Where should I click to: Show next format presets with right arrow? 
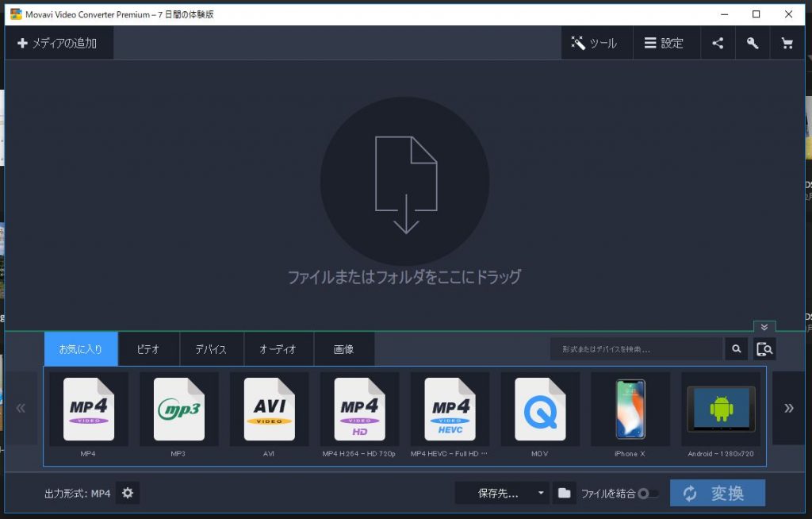click(x=788, y=408)
